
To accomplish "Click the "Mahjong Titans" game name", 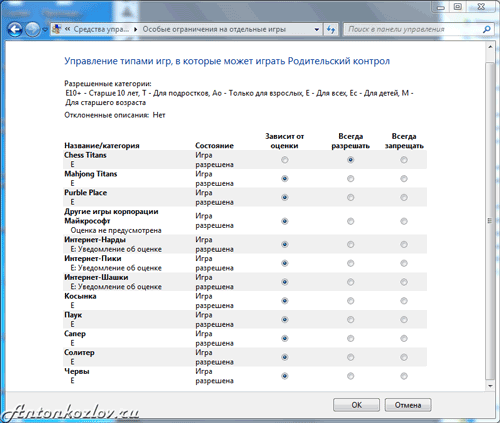I will 91,174.
